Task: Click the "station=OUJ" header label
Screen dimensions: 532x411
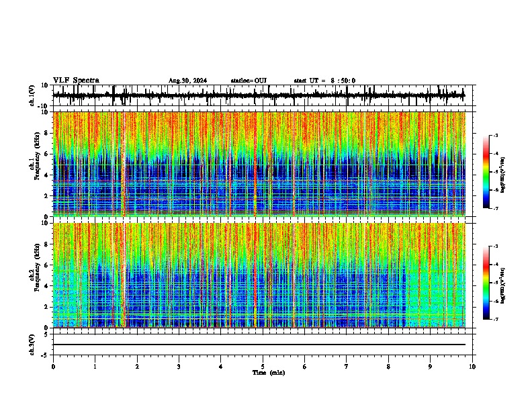Action: 249,81
